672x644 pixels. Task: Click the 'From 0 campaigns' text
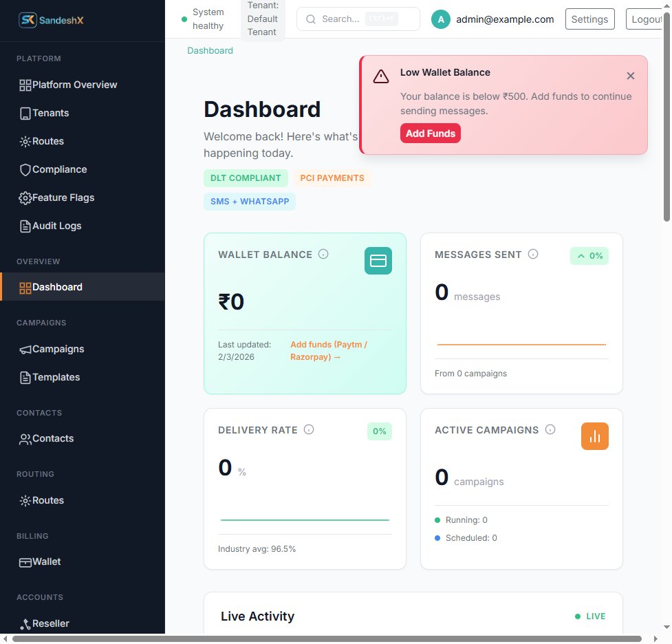pos(470,374)
